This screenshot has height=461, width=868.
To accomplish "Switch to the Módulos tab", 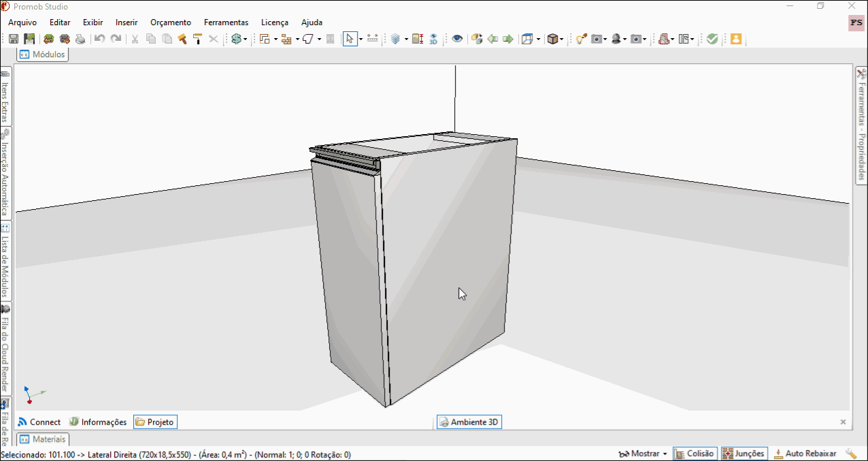I will [x=43, y=54].
